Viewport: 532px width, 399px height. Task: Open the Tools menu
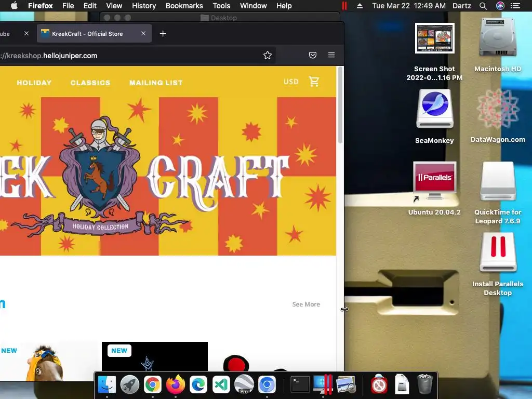coord(221,6)
